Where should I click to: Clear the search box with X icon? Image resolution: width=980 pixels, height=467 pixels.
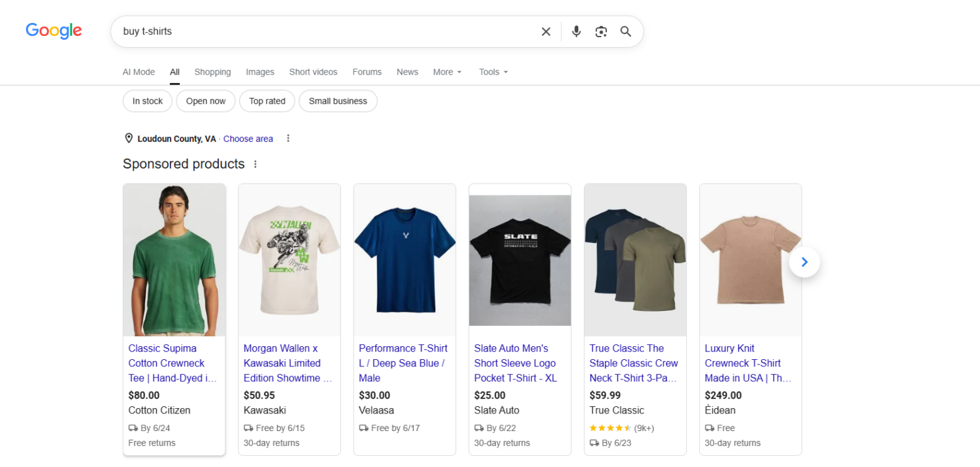pyautogui.click(x=546, y=31)
